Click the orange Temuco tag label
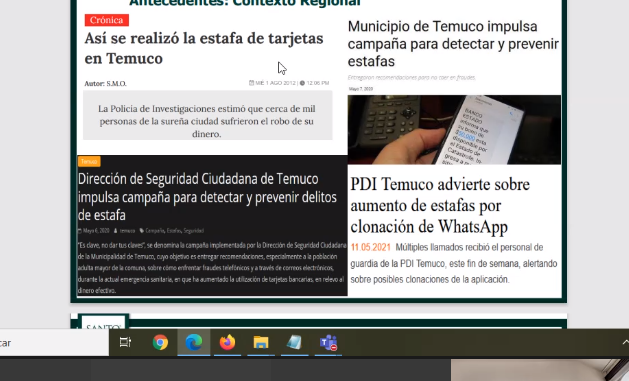Viewport: 629px width, 381px height. point(89,161)
